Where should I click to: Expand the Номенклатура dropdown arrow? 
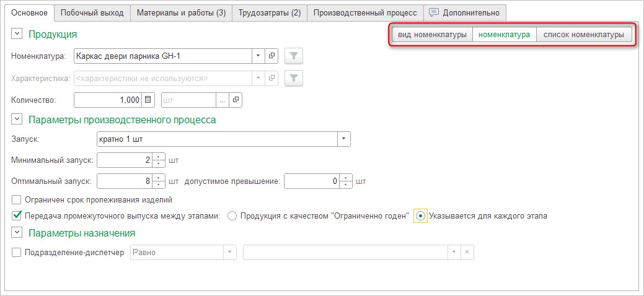pos(258,56)
